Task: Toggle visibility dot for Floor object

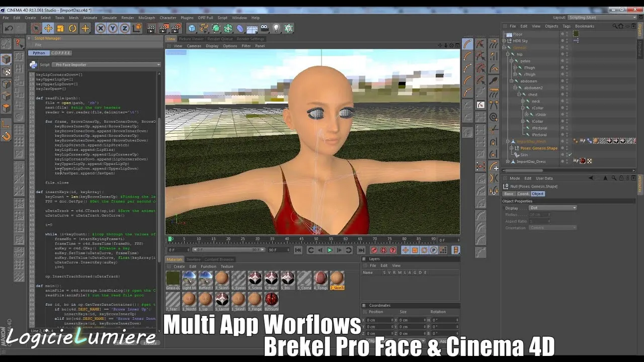Action: [x=562, y=33]
